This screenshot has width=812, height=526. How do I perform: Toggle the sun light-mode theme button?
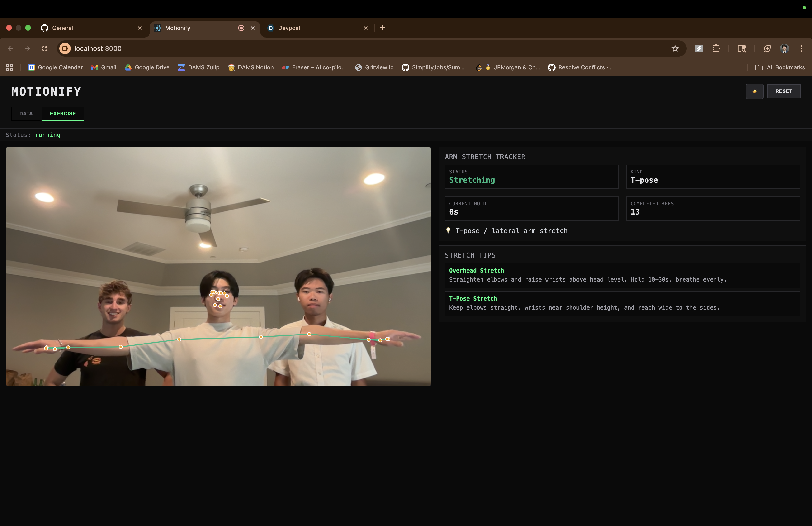coord(754,91)
